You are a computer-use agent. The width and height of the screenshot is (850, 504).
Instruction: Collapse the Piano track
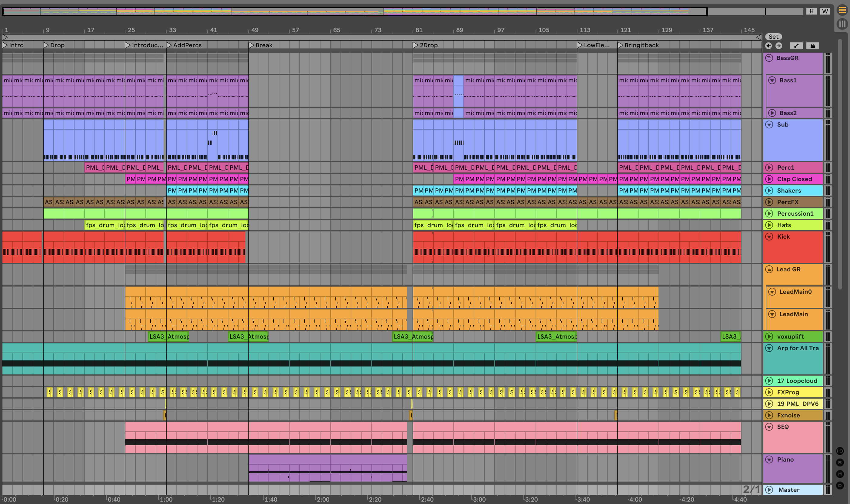pyautogui.click(x=769, y=459)
